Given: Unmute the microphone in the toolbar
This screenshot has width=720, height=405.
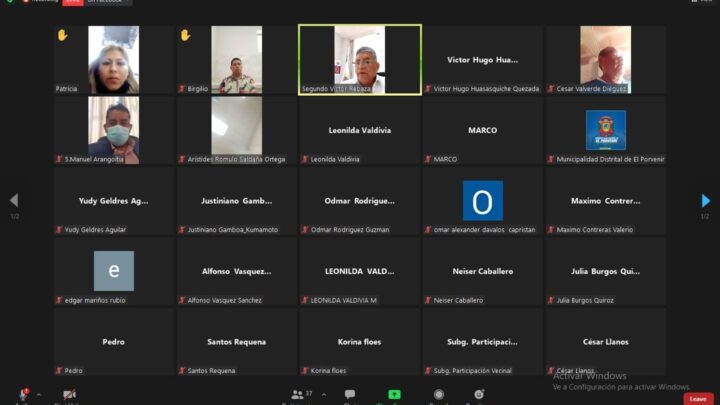Looking at the screenshot, I should coord(22,394).
